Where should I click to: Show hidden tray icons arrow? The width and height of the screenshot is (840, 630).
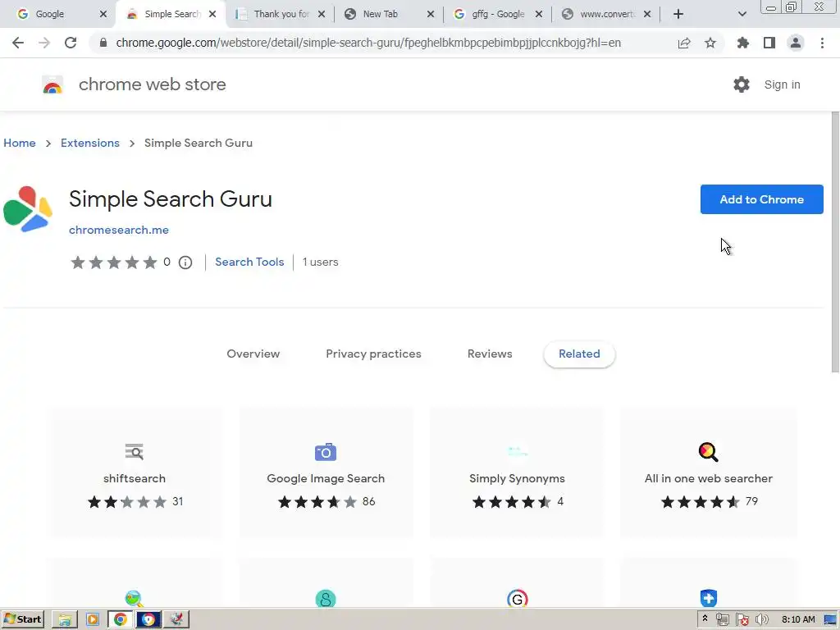(x=705, y=619)
